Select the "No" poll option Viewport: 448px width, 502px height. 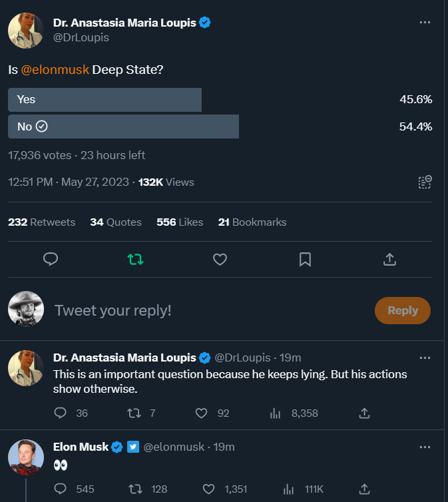point(123,126)
